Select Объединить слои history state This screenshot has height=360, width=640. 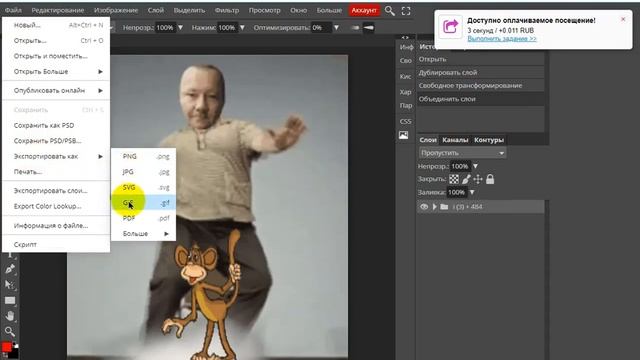[480, 99]
